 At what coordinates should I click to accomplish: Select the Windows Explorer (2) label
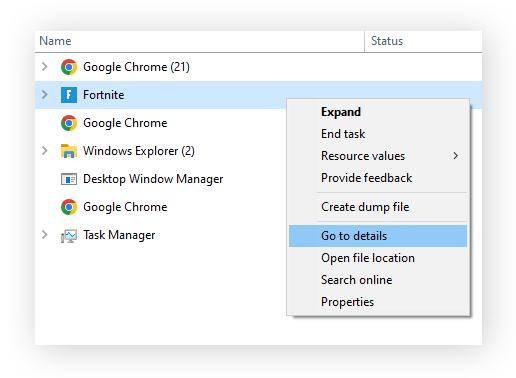[139, 151]
